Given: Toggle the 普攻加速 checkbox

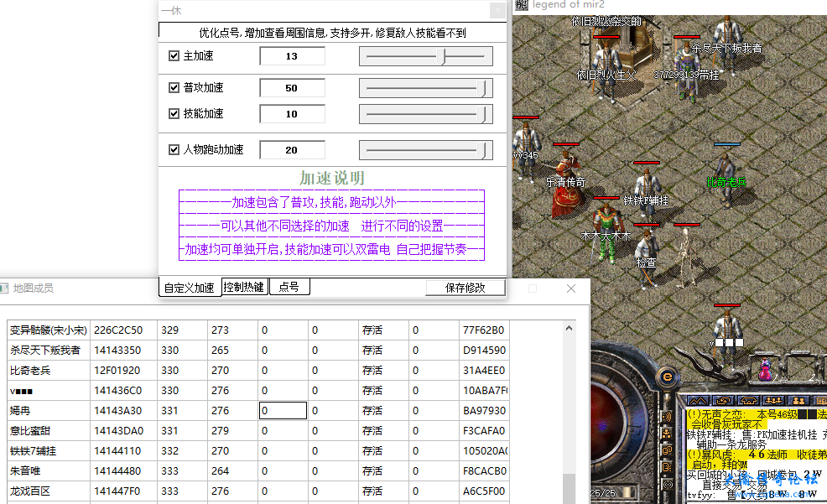Looking at the screenshot, I should click(174, 87).
